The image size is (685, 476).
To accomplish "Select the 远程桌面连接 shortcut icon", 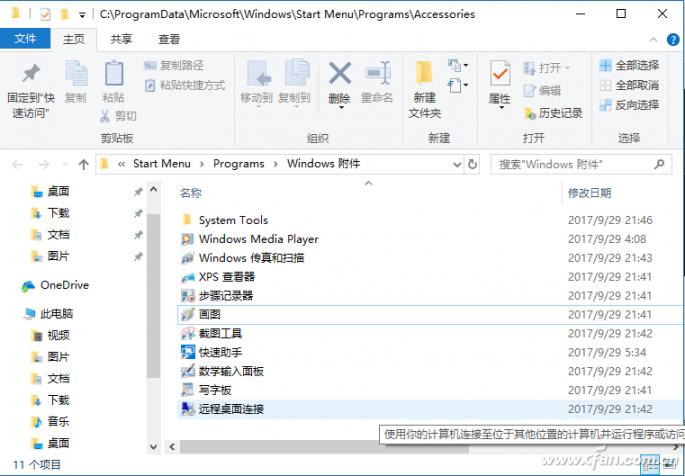I will point(187,409).
